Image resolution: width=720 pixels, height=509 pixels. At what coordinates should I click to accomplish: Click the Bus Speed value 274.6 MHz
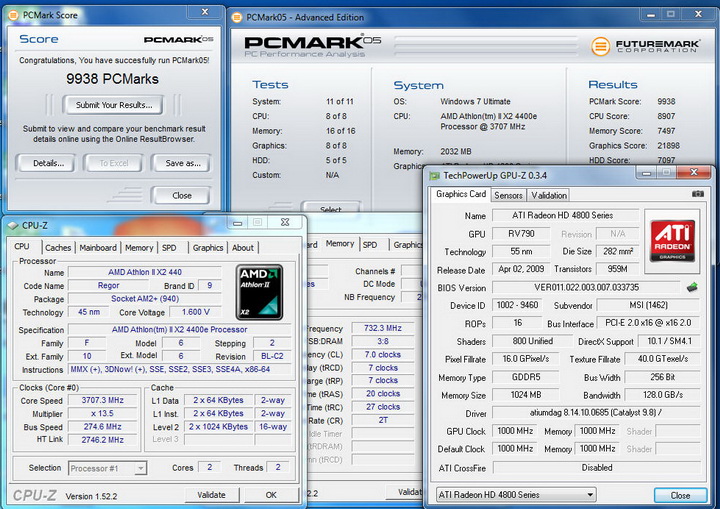[x=102, y=427]
